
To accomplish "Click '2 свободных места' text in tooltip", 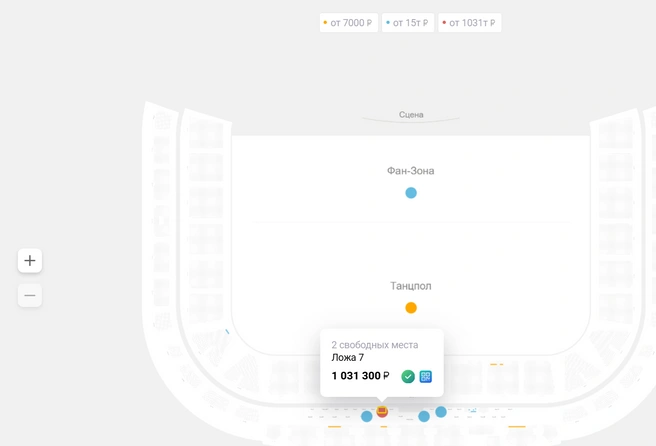I will point(375,345).
